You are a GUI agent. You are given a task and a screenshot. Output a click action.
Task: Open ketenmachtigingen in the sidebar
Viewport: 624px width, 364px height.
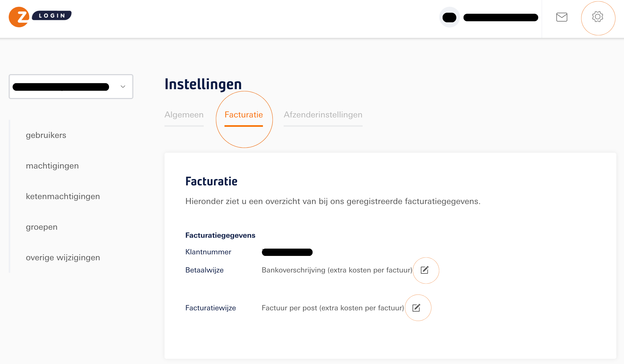tap(63, 197)
